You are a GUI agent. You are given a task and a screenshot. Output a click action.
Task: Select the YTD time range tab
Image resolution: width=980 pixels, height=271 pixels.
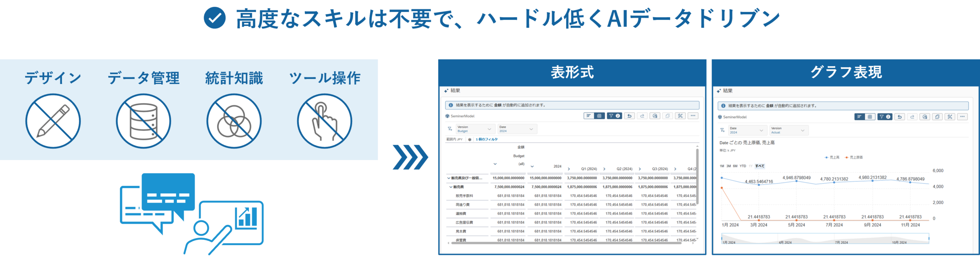coord(743,166)
